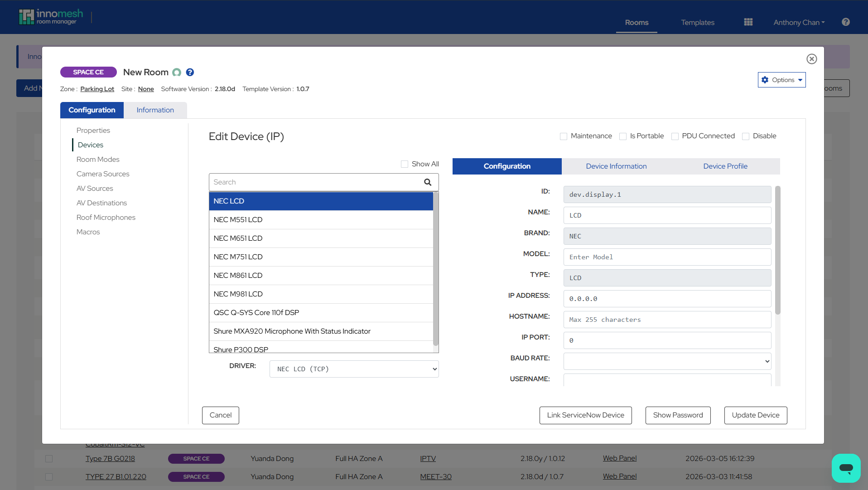Viewport: 868px width, 490px height.
Task: Select Room Modes in the sidebar
Action: click(98, 160)
